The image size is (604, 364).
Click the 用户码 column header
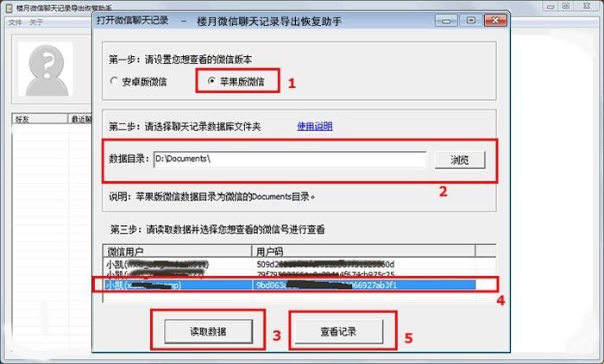[x=363, y=252]
